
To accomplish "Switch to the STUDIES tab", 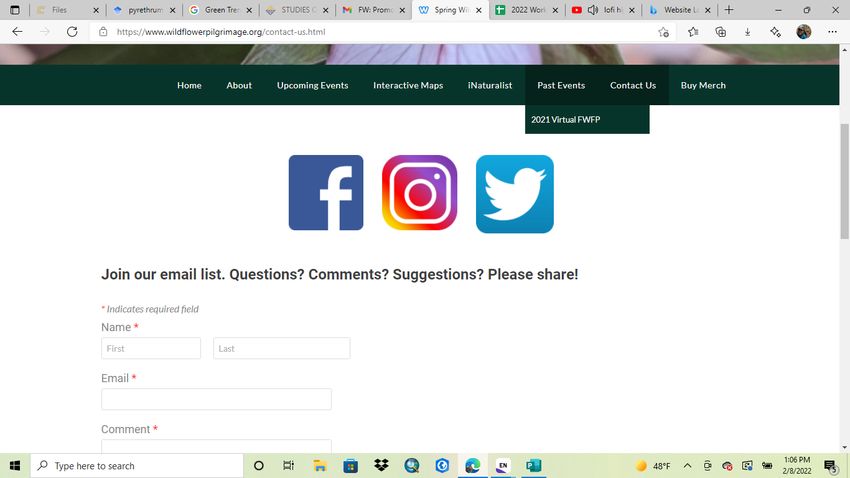I will [x=296, y=10].
